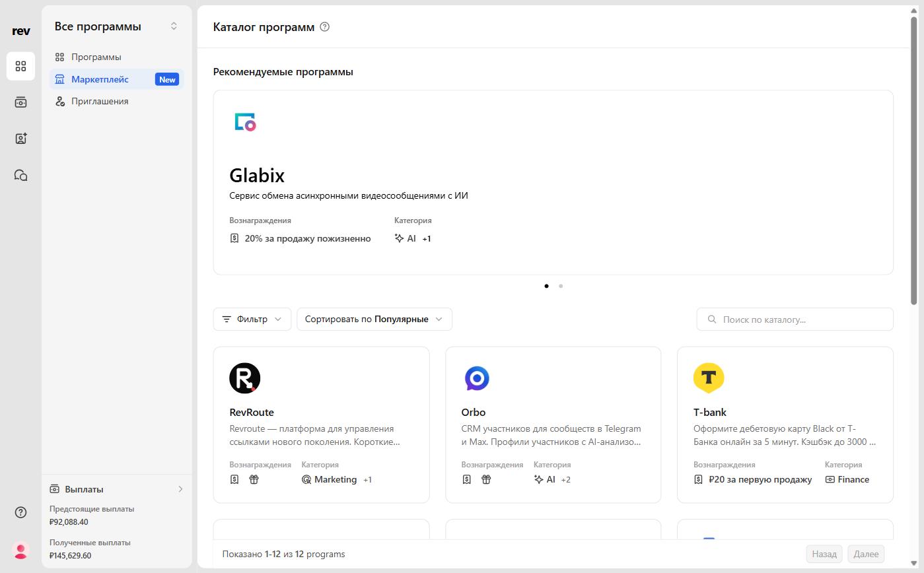Screen dimensions: 924x573
Task: Click the Orbo description text
Action: [551, 436]
